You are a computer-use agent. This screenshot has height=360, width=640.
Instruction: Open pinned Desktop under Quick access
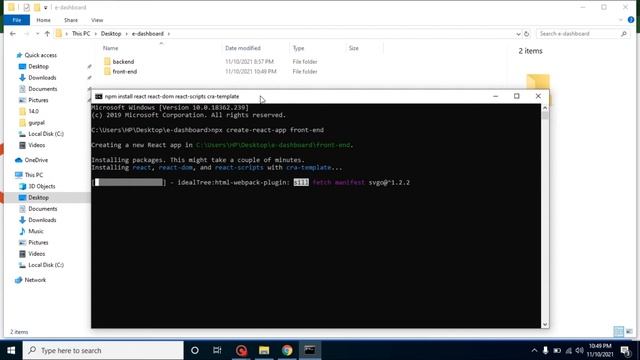pos(38,67)
